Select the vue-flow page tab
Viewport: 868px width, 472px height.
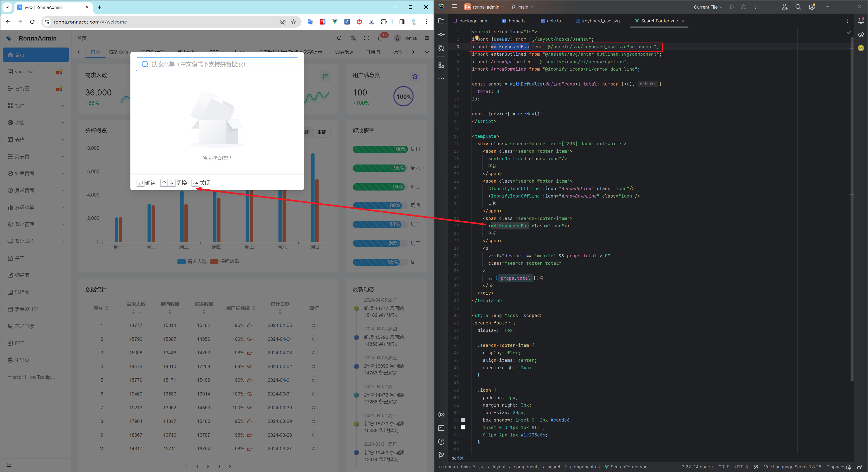point(344,52)
